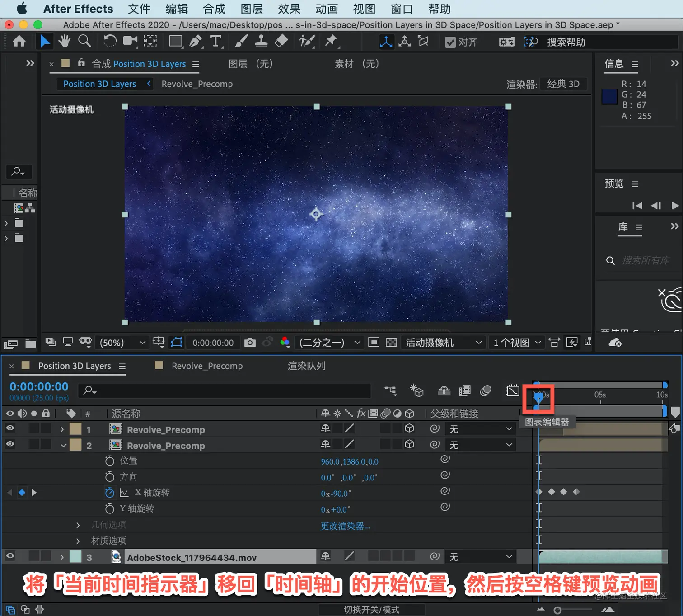Click the timeline zoom slider handle

[557, 610]
